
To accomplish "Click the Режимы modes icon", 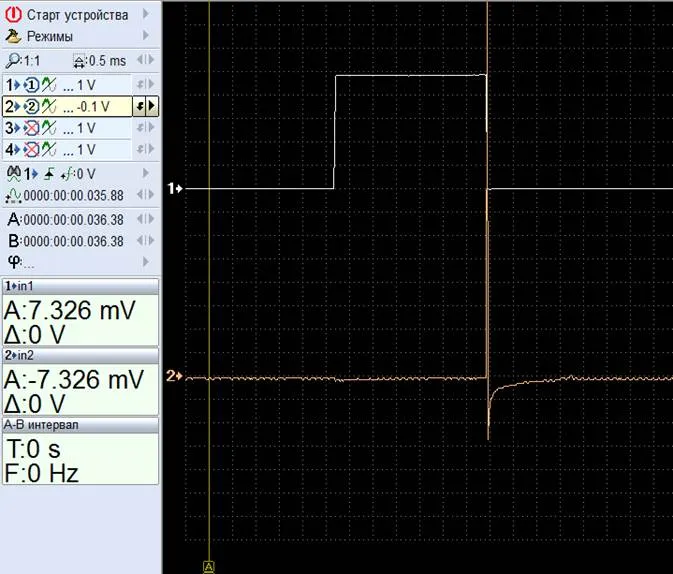I will point(13,36).
